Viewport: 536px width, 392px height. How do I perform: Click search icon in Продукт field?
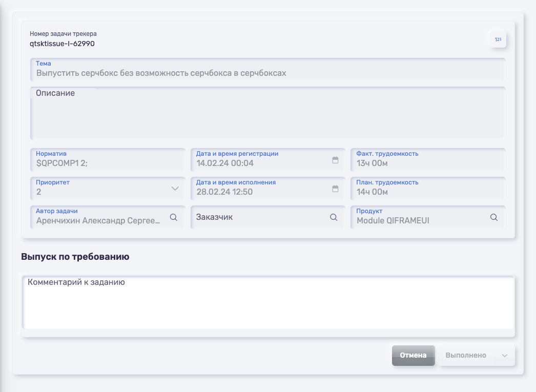tap(494, 217)
